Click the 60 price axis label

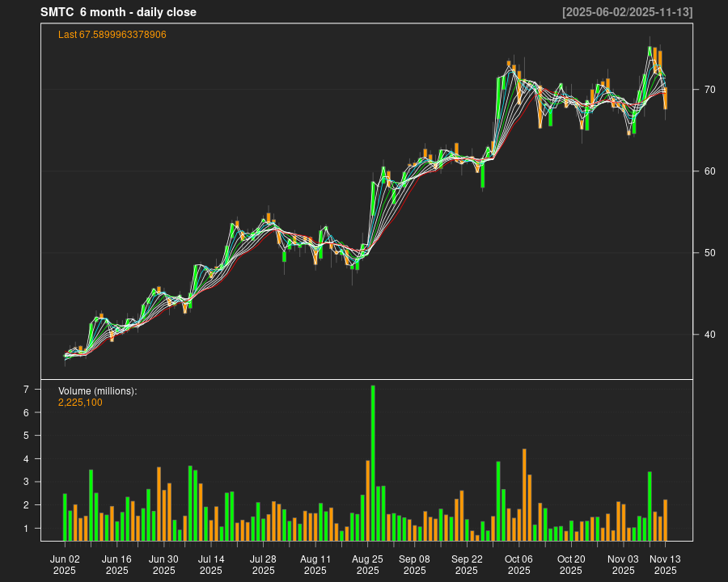tap(709, 171)
